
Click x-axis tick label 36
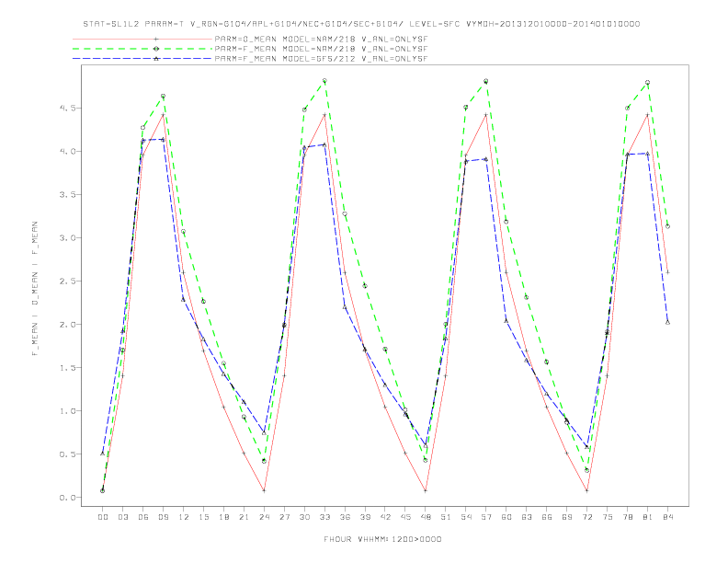[x=345, y=517]
